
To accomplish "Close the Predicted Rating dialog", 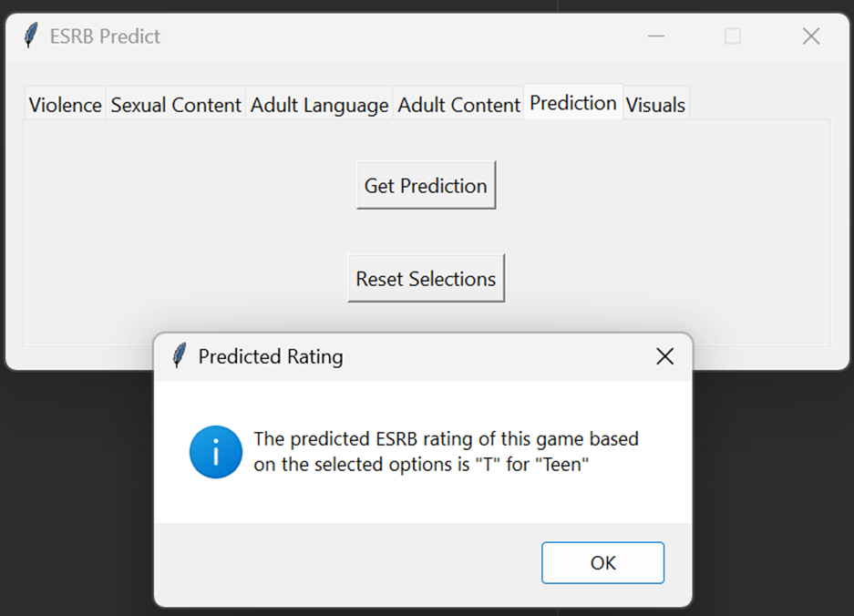I will pyautogui.click(x=664, y=356).
